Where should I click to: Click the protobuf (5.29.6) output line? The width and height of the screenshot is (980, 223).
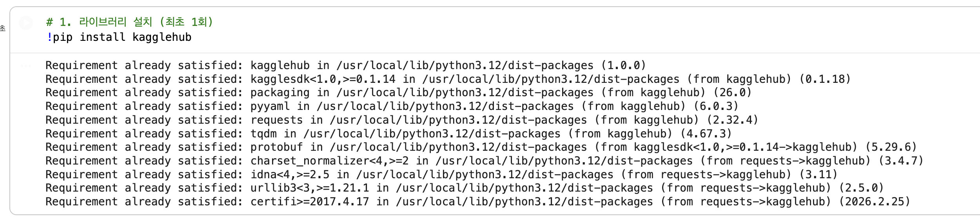tap(481, 147)
